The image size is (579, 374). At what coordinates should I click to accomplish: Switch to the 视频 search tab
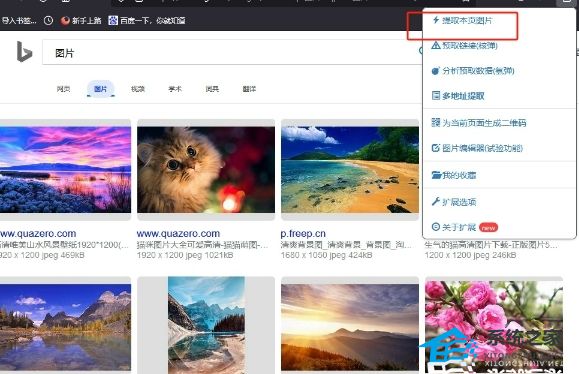(138, 89)
